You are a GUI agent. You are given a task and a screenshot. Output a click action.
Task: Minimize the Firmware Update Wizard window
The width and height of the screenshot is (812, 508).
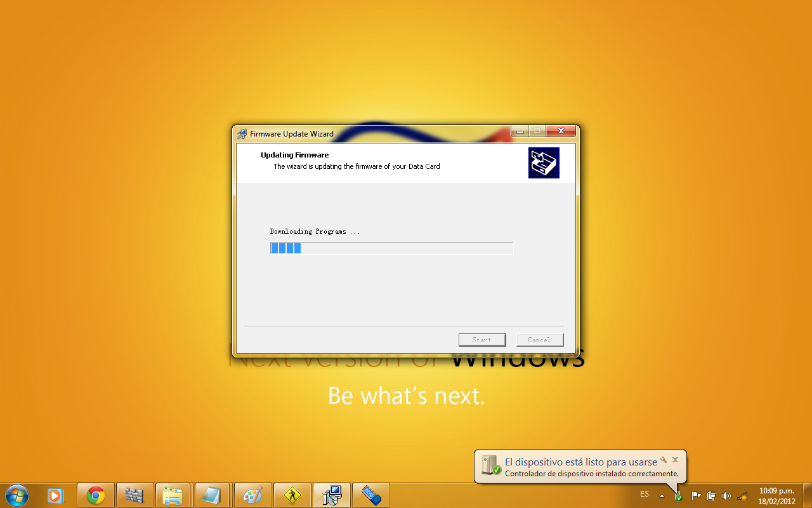coord(521,131)
